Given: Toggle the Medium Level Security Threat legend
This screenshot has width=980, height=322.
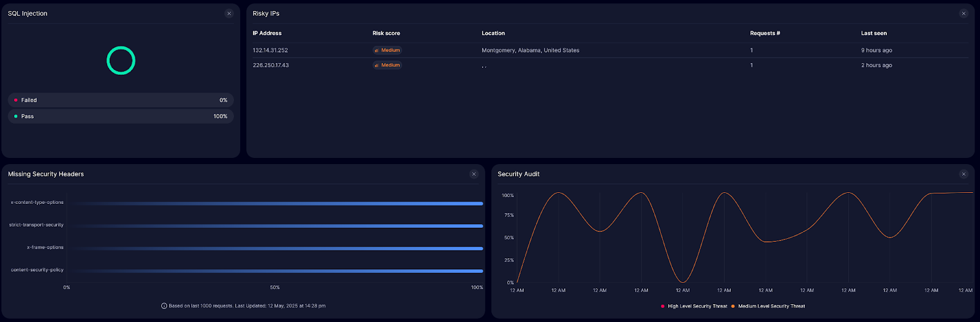Looking at the screenshot, I should click(x=768, y=306).
